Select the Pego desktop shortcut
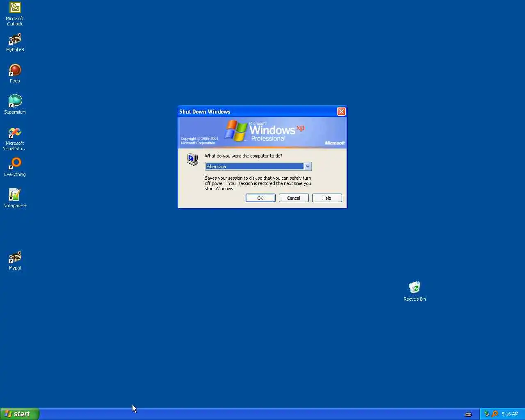The width and height of the screenshot is (525, 420). click(x=15, y=74)
